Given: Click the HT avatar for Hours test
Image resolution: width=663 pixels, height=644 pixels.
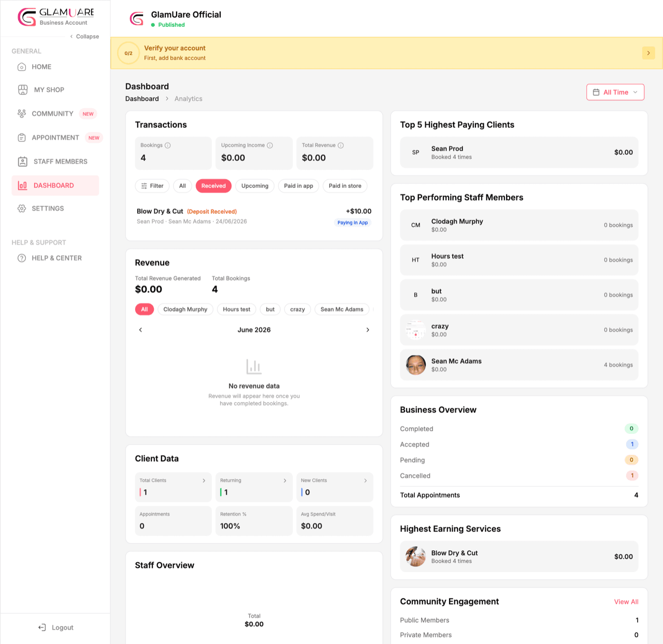Looking at the screenshot, I should point(416,260).
